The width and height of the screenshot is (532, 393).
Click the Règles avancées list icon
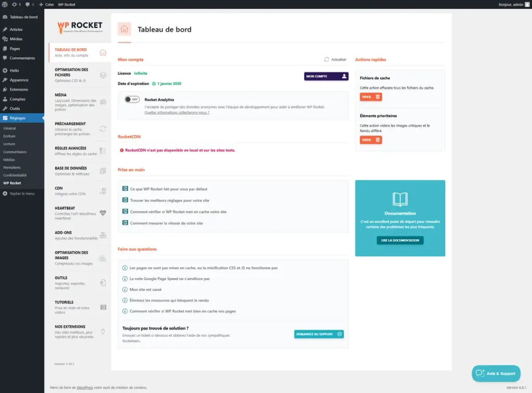tap(103, 151)
